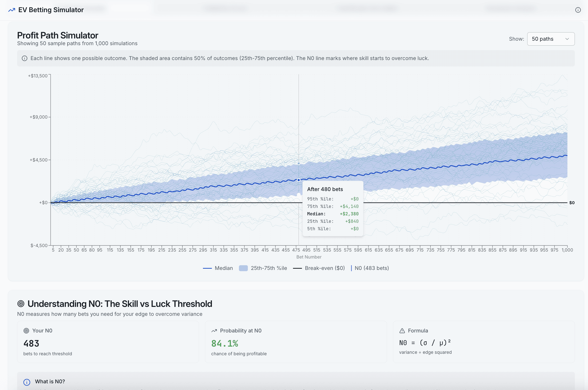Click the What is N0? section header
588x390 pixels.
pos(50,382)
